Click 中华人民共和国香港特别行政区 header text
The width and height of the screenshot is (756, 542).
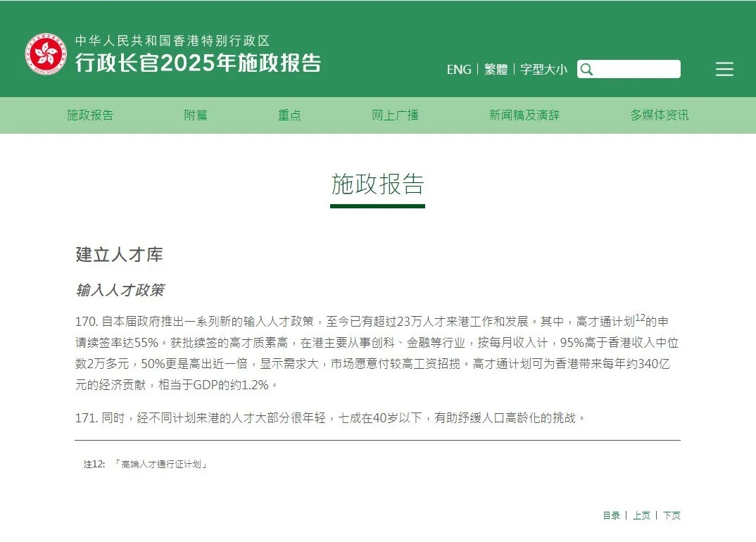pyautogui.click(x=172, y=41)
